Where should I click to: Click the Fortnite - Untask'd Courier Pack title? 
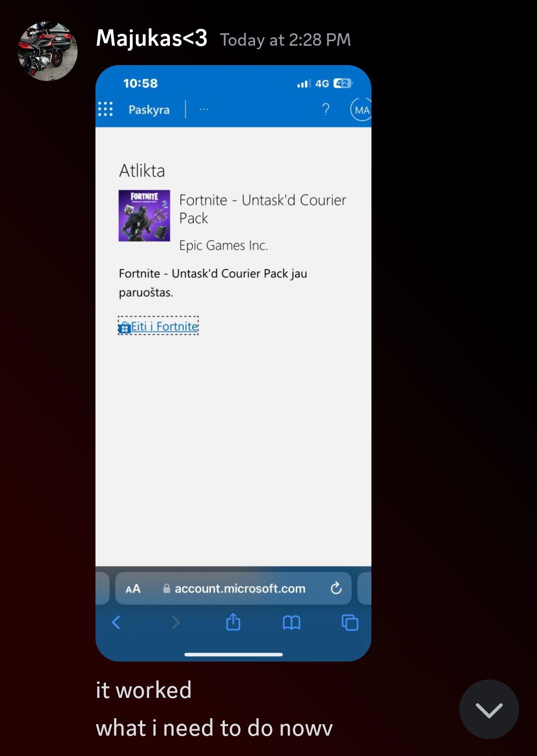coord(263,209)
